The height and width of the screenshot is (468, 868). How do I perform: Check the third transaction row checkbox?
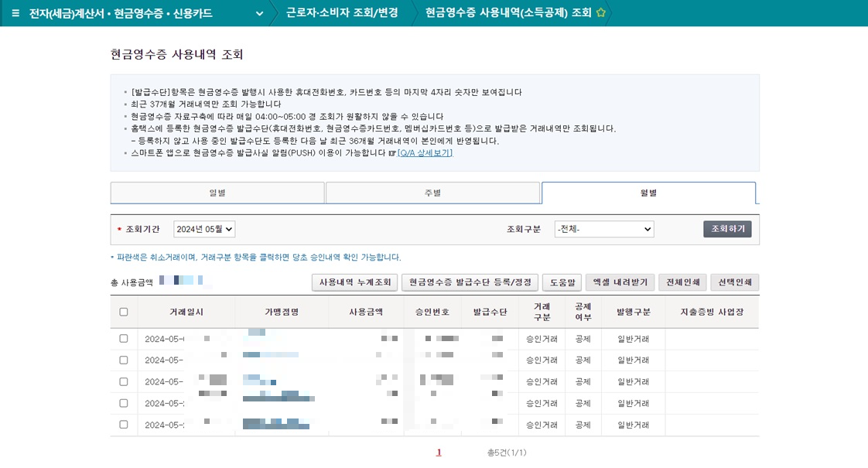(x=124, y=381)
